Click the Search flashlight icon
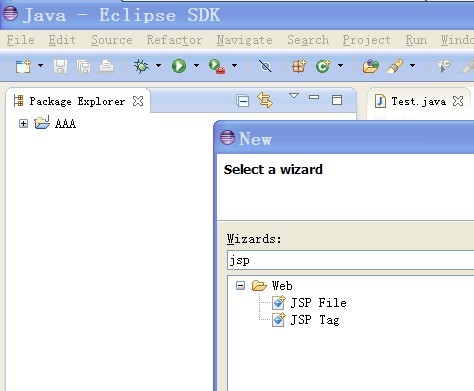The height and width of the screenshot is (391, 474). pos(395,66)
